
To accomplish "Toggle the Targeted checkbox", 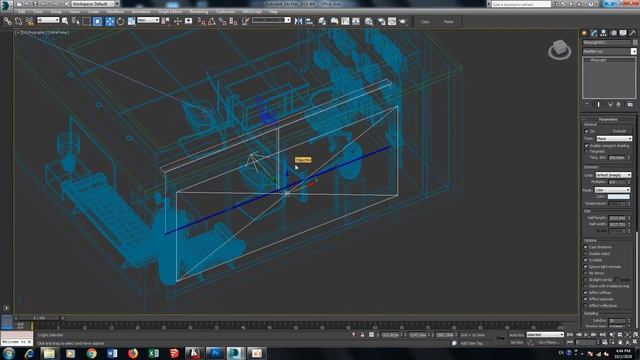I will pos(587,151).
